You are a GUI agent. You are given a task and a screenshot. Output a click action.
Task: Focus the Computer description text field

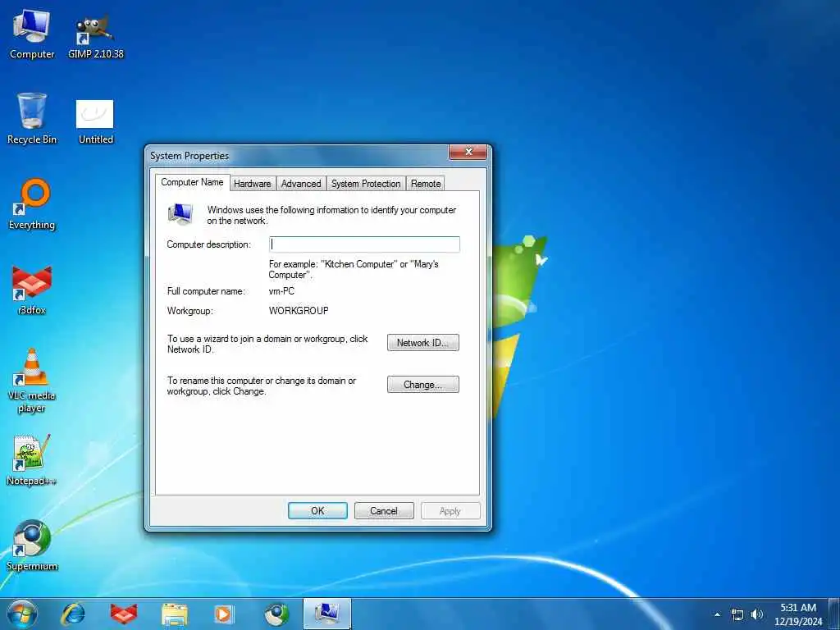pyautogui.click(x=364, y=244)
